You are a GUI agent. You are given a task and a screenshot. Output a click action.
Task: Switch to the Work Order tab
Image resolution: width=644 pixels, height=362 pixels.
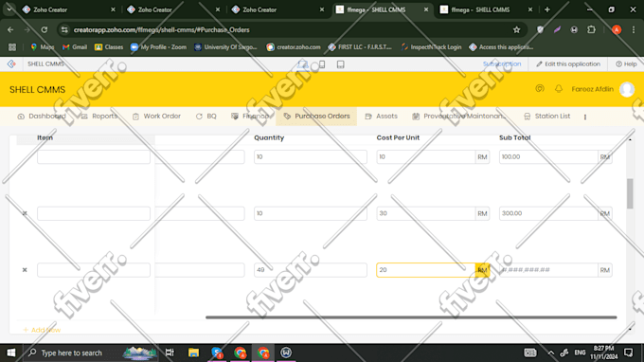click(156, 117)
